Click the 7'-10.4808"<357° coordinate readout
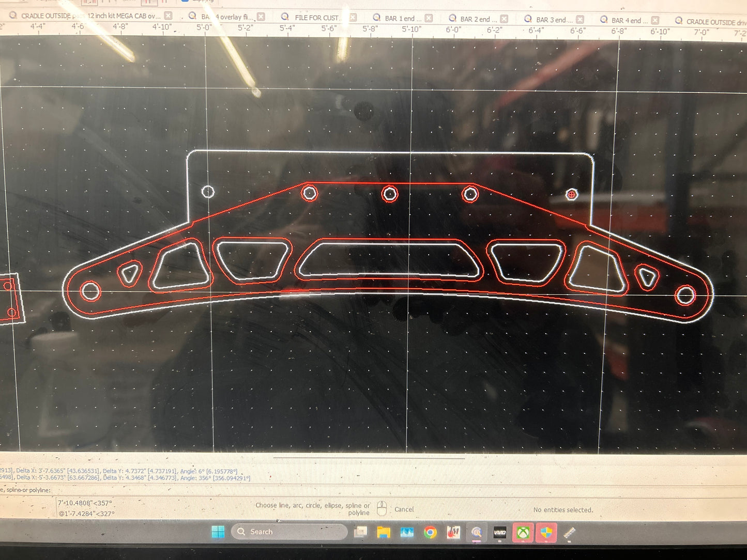747x560 pixels. click(85, 503)
